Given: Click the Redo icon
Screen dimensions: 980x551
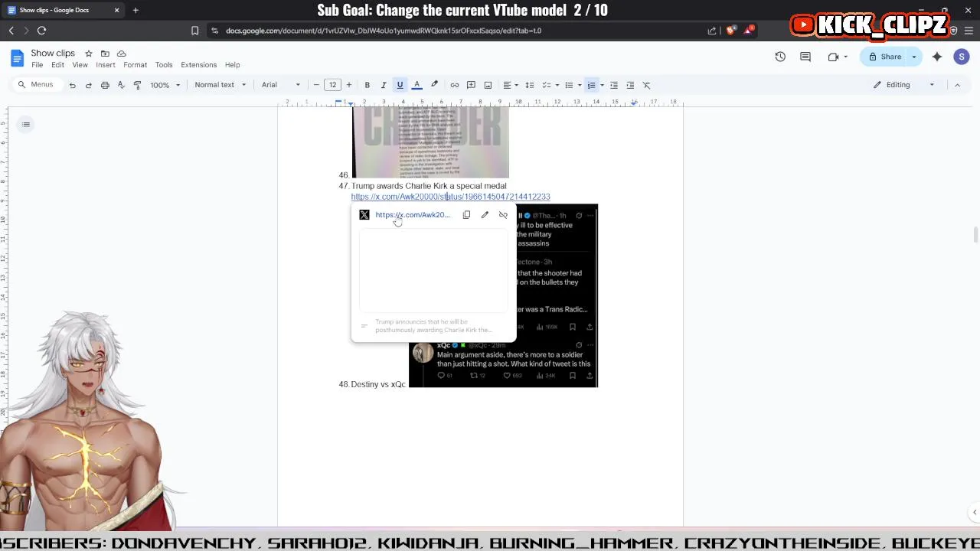Looking at the screenshot, I should pos(88,85).
